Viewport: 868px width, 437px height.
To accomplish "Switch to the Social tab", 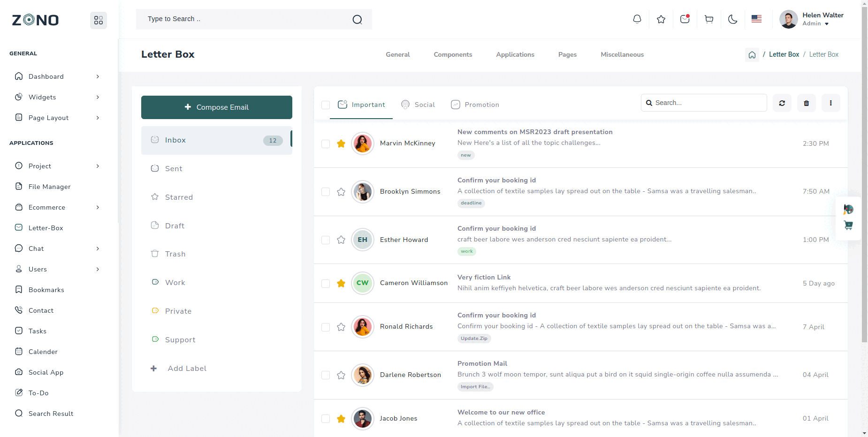I will click(418, 105).
